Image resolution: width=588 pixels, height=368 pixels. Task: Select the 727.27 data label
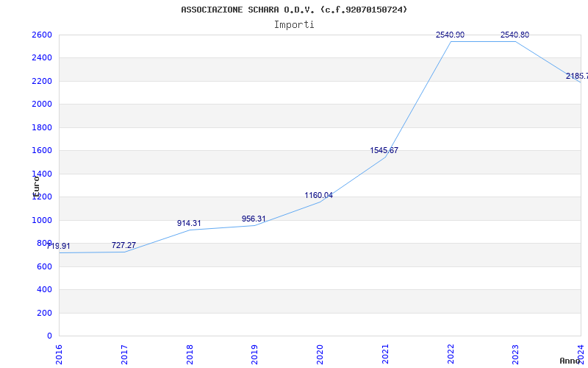123,245
